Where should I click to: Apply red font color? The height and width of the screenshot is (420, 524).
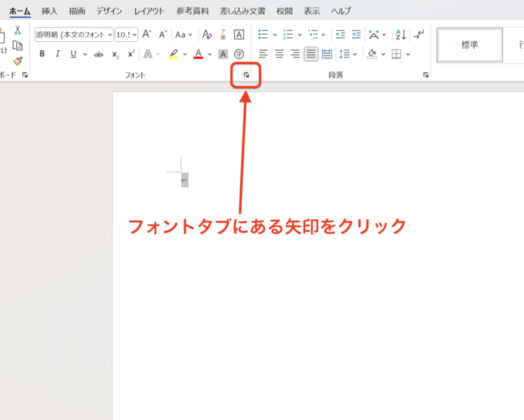coord(198,54)
